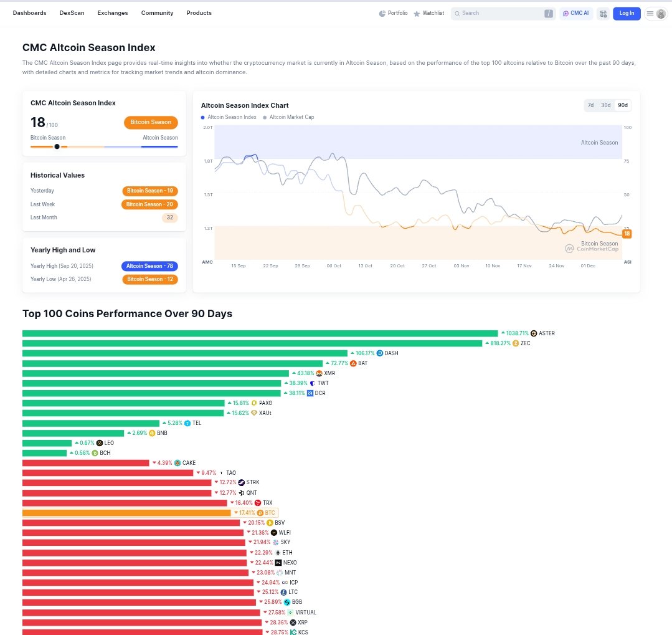Image resolution: width=672 pixels, height=635 pixels.
Task: Open the Community menu
Action: tap(157, 13)
